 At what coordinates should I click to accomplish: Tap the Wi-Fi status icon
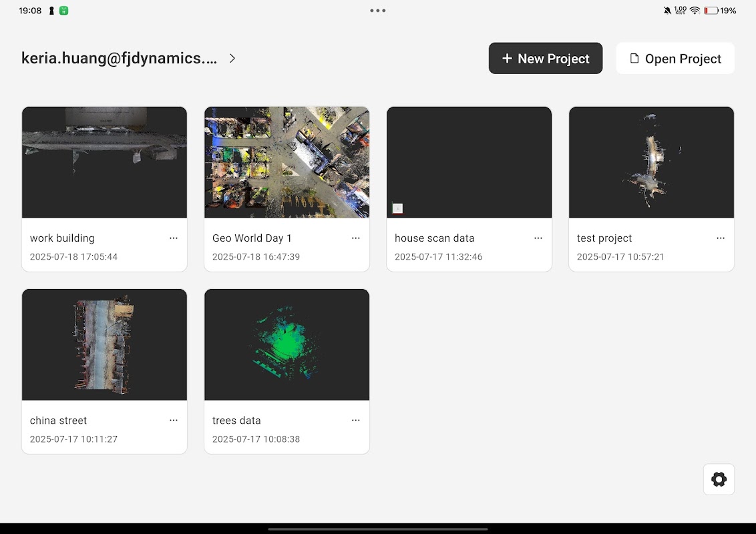(x=695, y=11)
